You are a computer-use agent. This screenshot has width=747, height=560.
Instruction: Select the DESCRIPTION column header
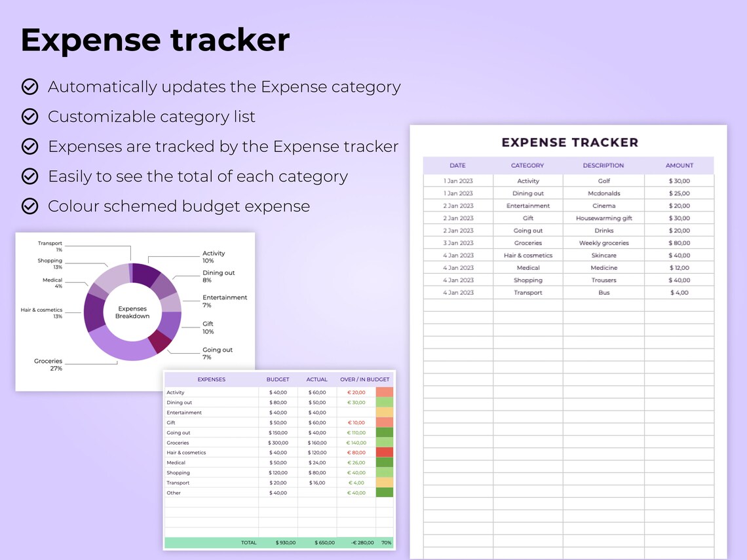[x=603, y=166]
